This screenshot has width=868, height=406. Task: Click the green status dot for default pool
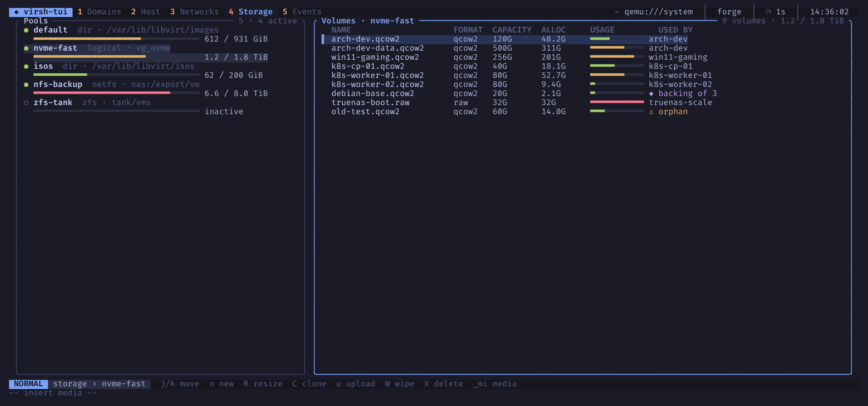point(26,30)
